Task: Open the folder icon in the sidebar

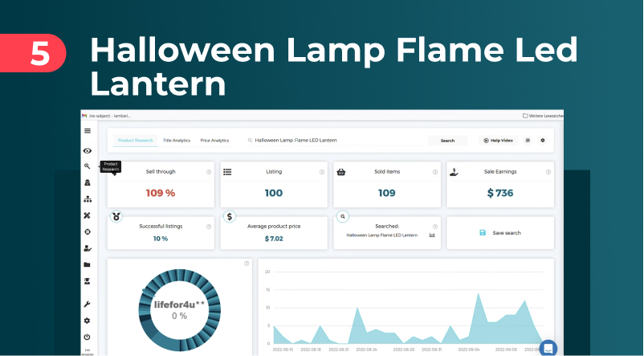Action: coord(87,264)
